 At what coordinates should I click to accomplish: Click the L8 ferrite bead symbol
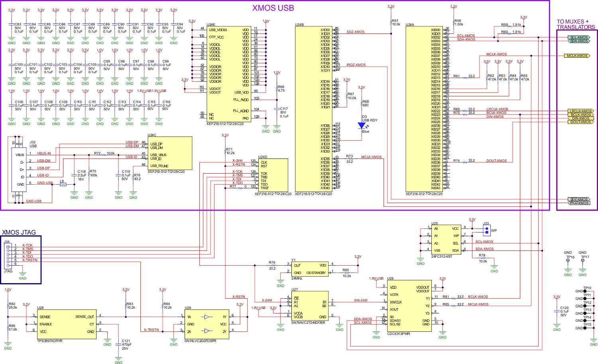(63, 184)
